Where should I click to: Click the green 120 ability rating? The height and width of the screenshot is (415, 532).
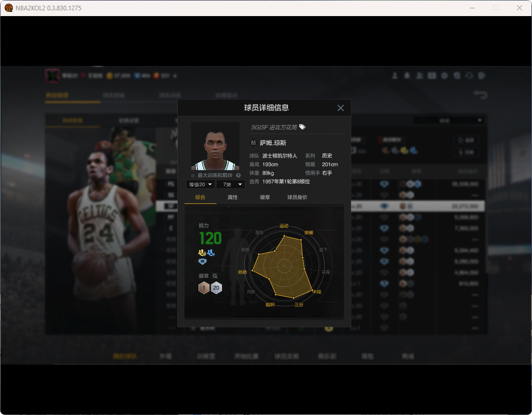tap(211, 238)
